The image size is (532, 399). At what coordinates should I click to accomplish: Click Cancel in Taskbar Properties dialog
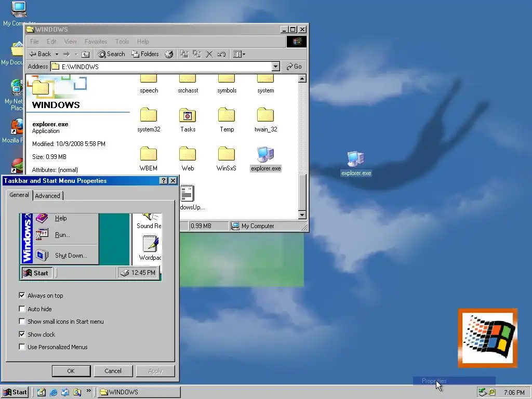coord(113,371)
